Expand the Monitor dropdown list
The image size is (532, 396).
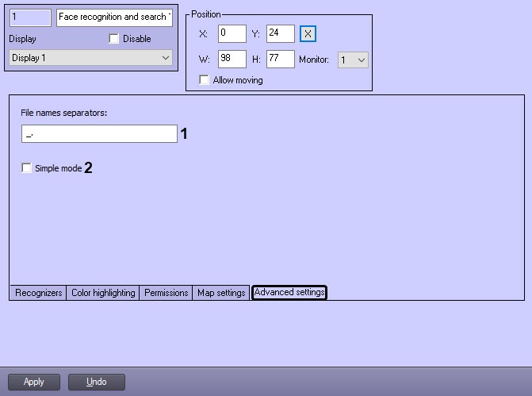353,60
